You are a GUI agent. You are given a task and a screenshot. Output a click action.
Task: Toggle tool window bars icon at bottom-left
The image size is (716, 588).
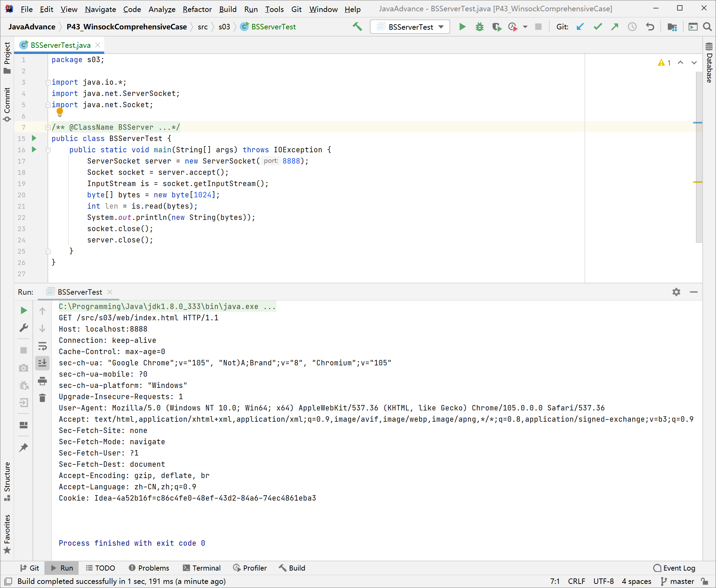tap(9, 581)
